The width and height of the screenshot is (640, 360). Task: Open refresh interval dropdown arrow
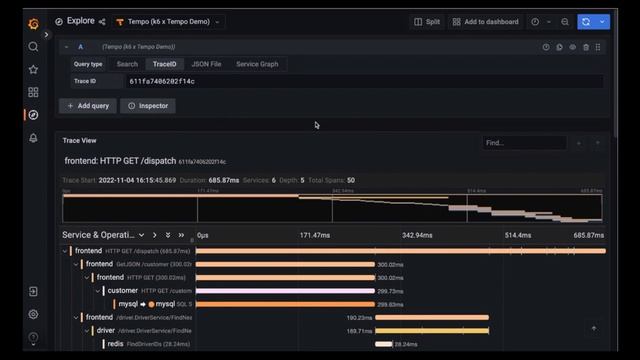[x=602, y=22]
